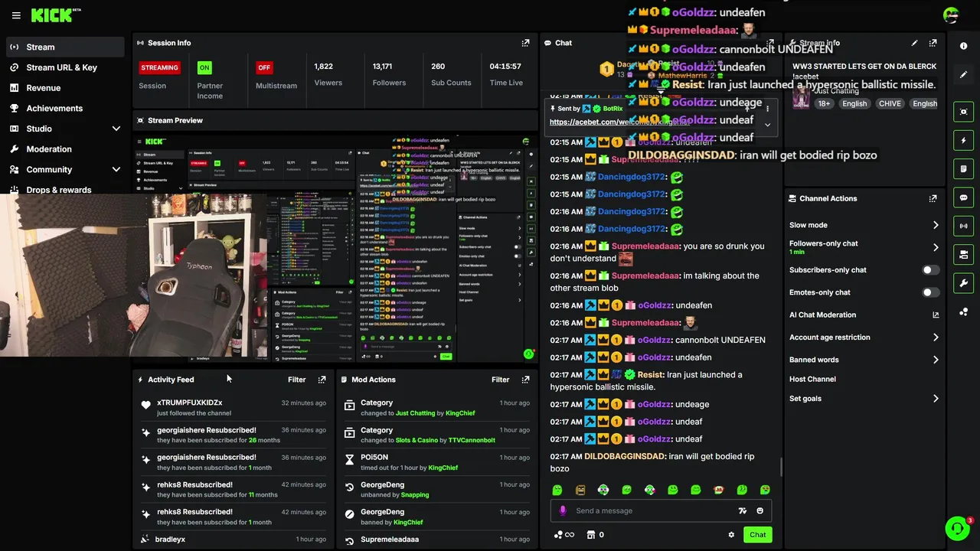Toggle Subscribers-only chat switch
Image resolution: width=980 pixels, height=551 pixels.
pos(930,270)
